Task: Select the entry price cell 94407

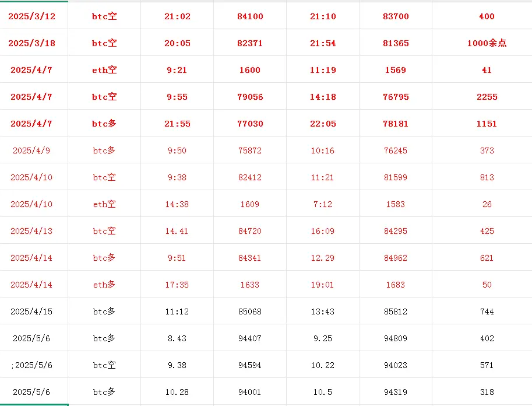Action: coord(250,338)
